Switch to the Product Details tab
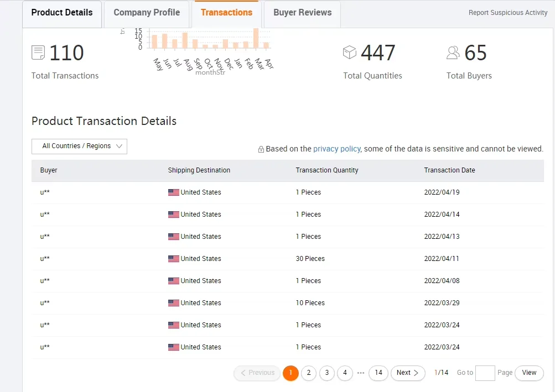The image size is (555, 392). tap(62, 13)
